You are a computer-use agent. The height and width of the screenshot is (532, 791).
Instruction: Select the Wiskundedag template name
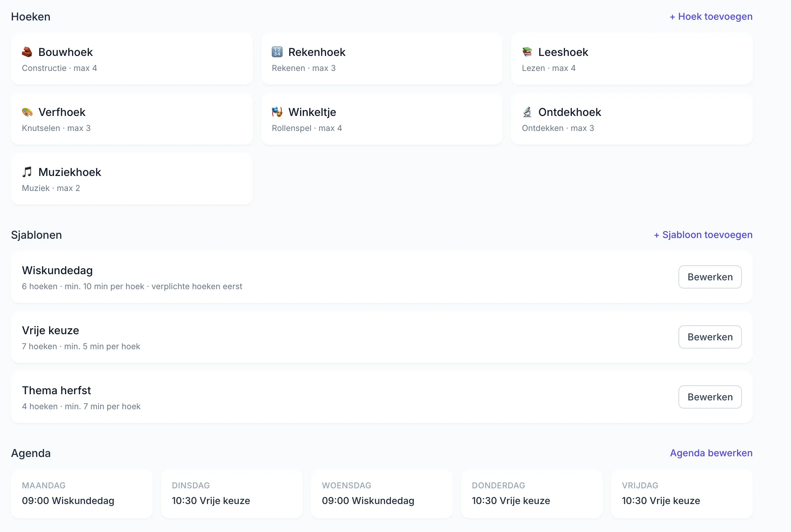click(57, 270)
